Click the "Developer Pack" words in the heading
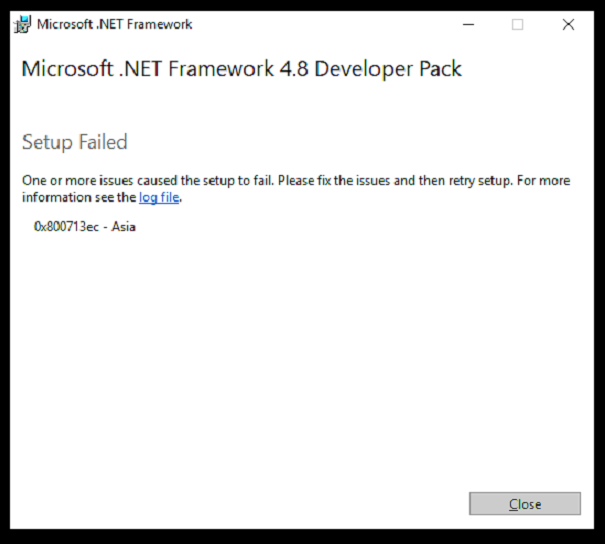 tap(388, 69)
